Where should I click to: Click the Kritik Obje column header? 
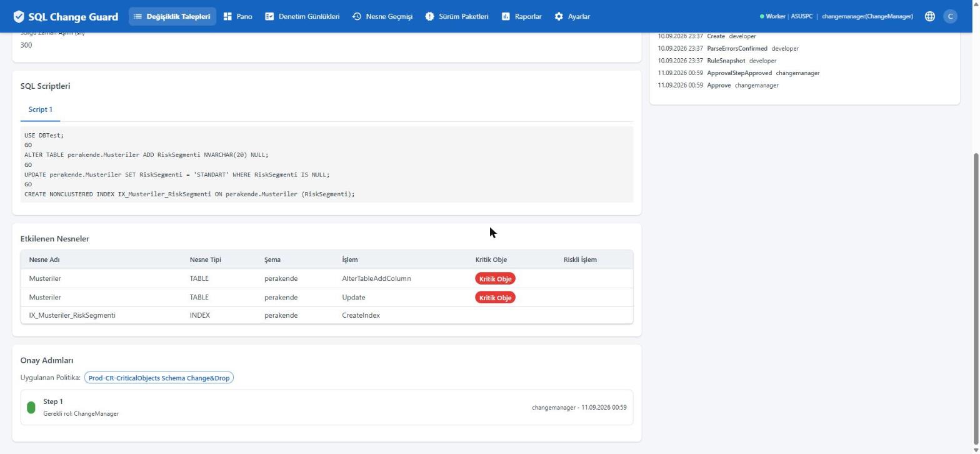[x=491, y=260]
